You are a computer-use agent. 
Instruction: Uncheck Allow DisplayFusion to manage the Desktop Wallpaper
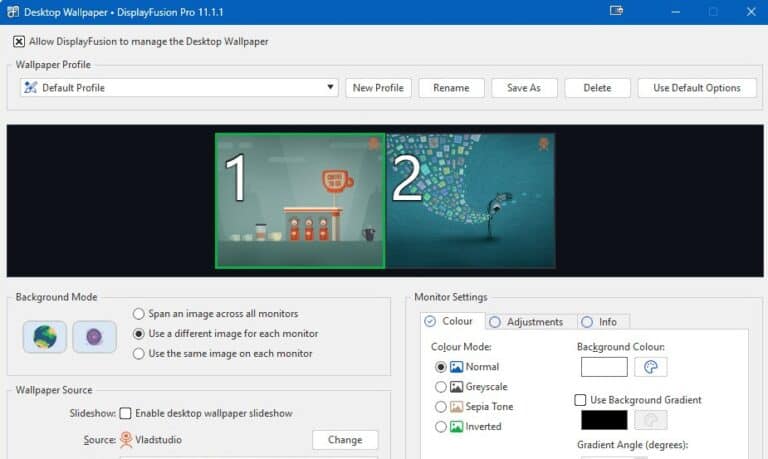pyautogui.click(x=19, y=42)
